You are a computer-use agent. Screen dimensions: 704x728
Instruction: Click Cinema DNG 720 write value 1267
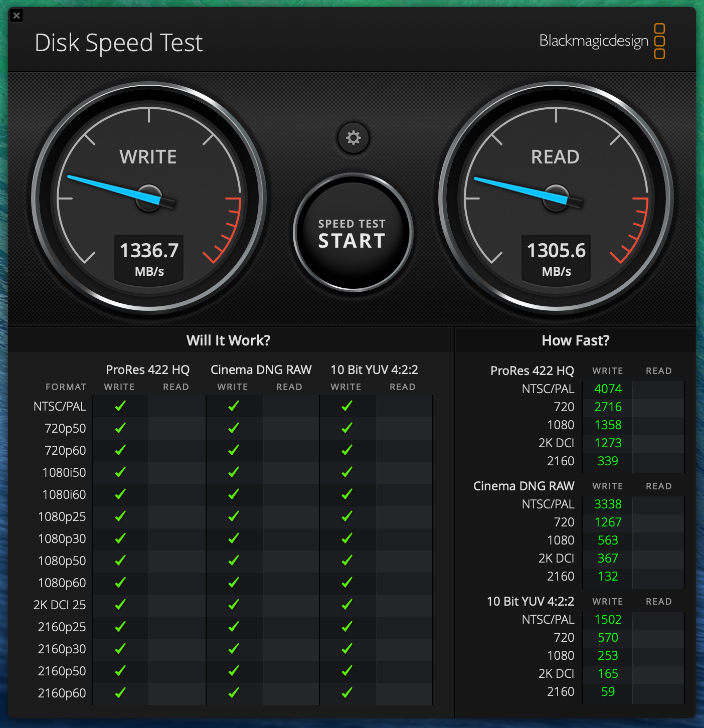click(608, 522)
